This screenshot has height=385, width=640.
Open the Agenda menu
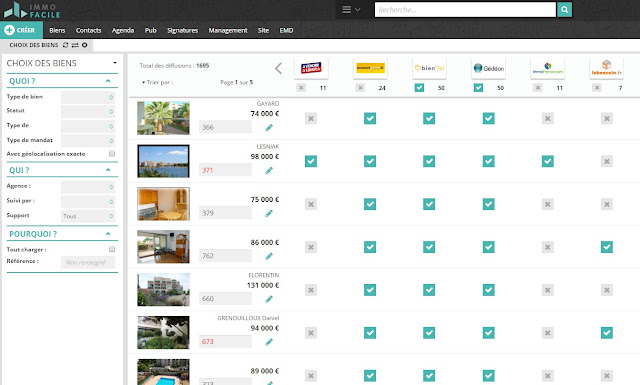point(123,30)
